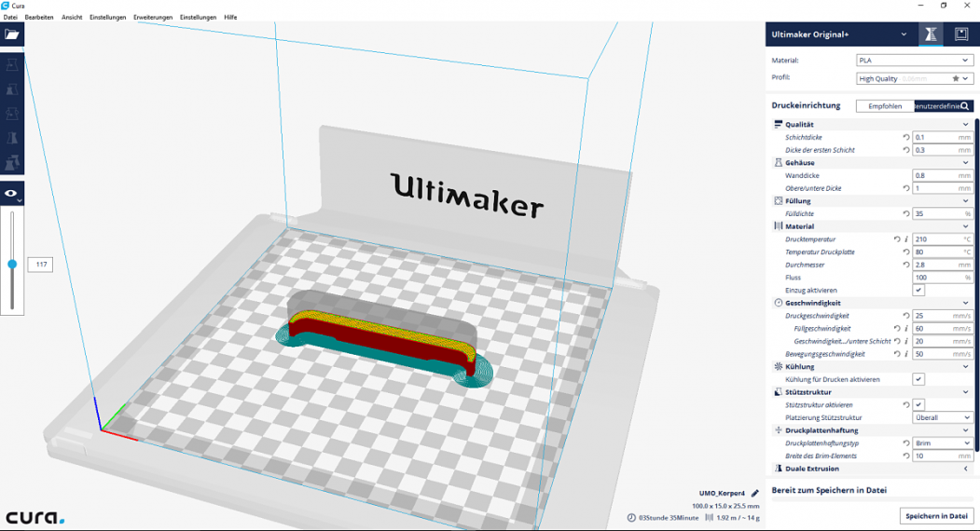
Task: Revert Breite des Brim-Elements value
Action: point(905,456)
